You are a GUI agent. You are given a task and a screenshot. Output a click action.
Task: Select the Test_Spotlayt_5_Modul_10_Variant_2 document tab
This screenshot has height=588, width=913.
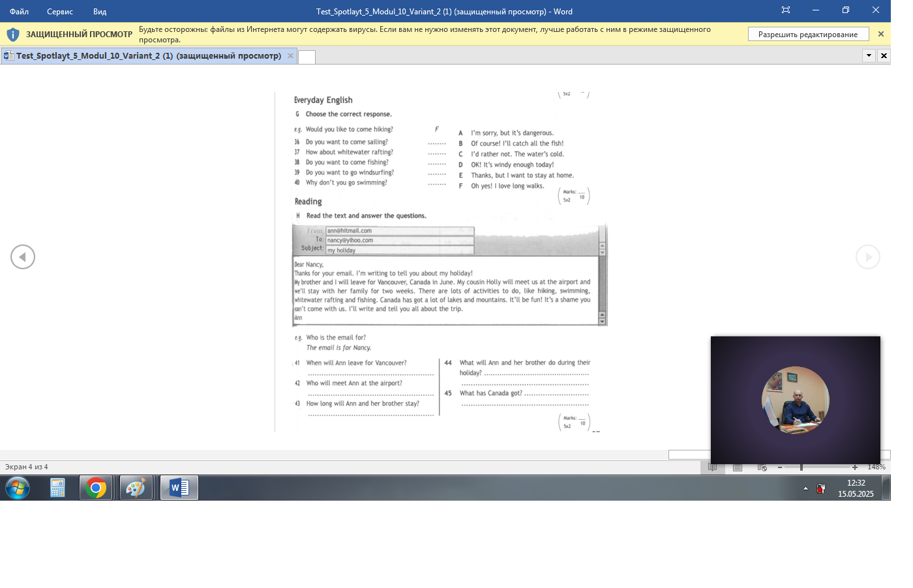point(149,56)
